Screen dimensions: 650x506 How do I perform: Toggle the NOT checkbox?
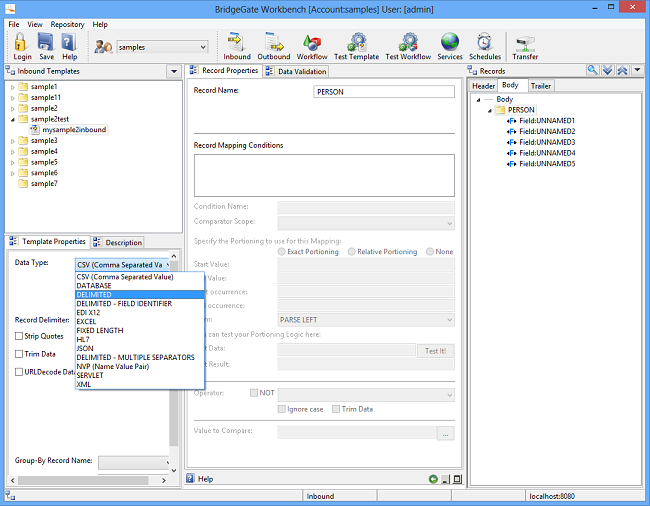pyautogui.click(x=254, y=392)
